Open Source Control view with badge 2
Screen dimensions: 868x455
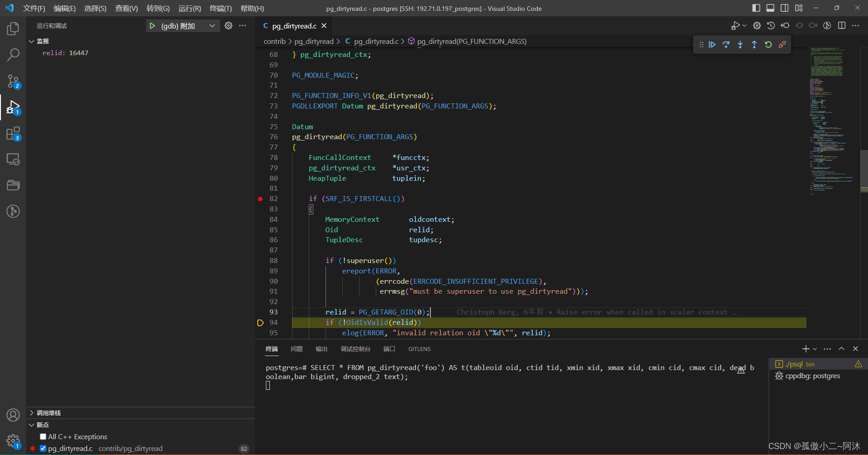point(13,81)
